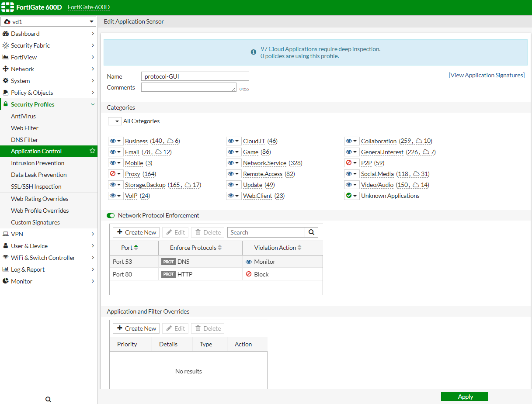Viewport: 532px width, 404px height.
Task: Open View Application Signatures link
Action: point(487,75)
